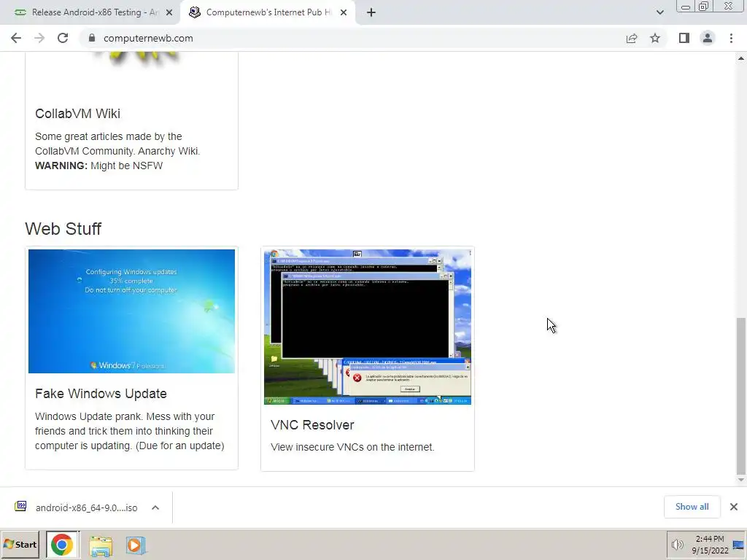The width and height of the screenshot is (747, 560).
Task: Open the Chrome profile menu
Action: click(708, 38)
